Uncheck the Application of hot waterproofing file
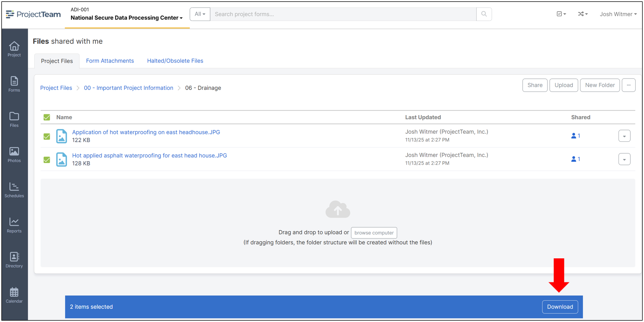Viewport: 644px width, 322px height. tap(47, 136)
